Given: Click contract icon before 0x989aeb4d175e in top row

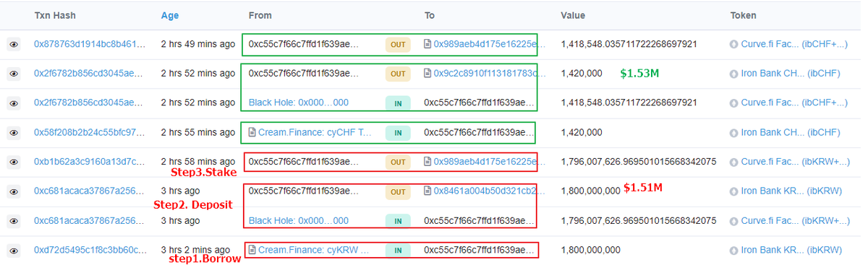Looking at the screenshot, I should tap(427, 44).
